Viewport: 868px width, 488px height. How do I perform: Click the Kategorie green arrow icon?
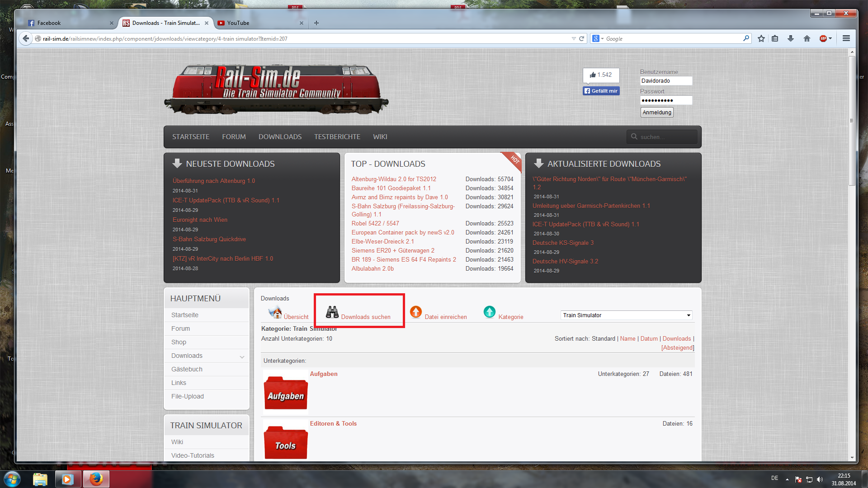[490, 312]
